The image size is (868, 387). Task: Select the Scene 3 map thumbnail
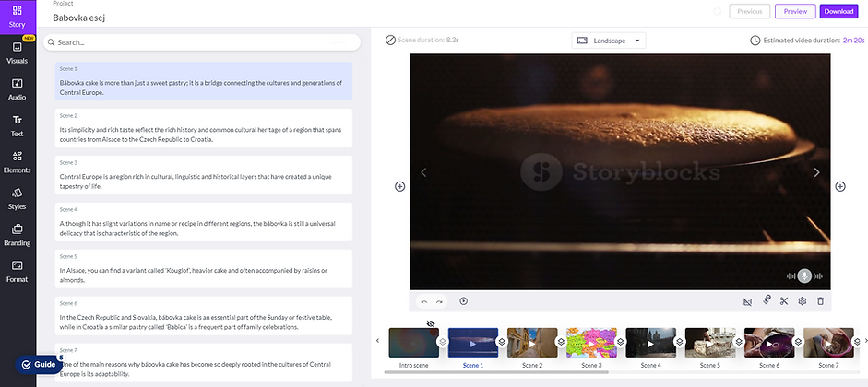(591, 343)
